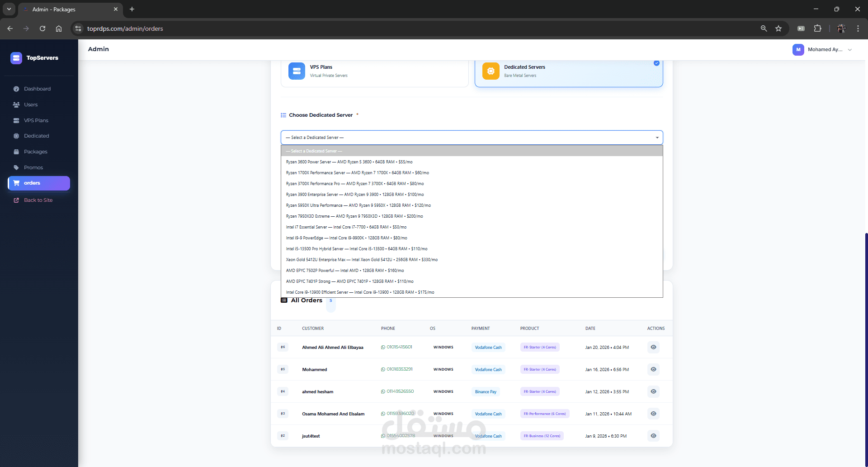This screenshot has width=868, height=467.
Task: Choose Xeon Gold 5412U Enterprise Max option
Action: 472,259
